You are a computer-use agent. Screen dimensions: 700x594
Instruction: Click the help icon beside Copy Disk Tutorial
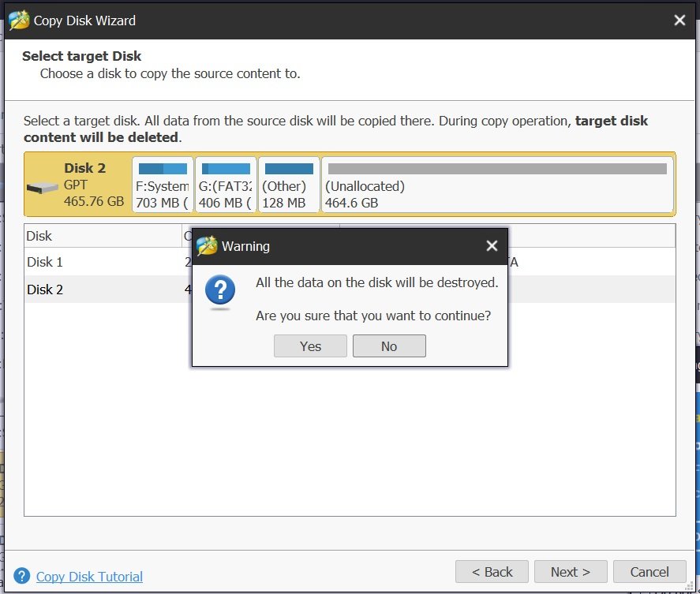point(22,576)
